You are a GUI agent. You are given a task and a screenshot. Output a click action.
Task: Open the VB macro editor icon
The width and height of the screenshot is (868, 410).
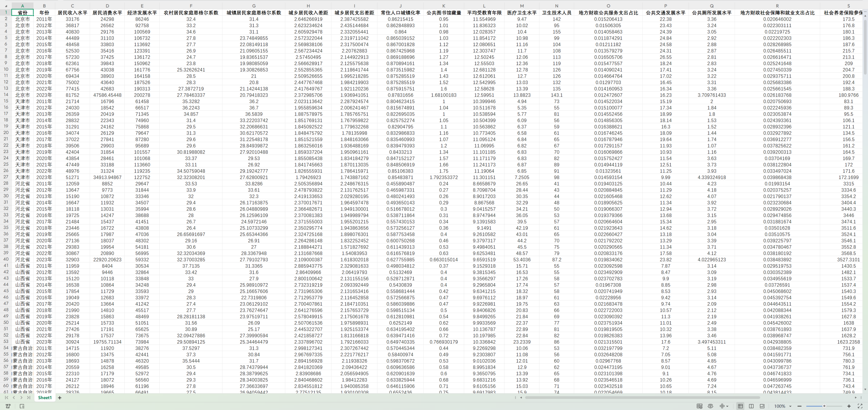pos(8,406)
